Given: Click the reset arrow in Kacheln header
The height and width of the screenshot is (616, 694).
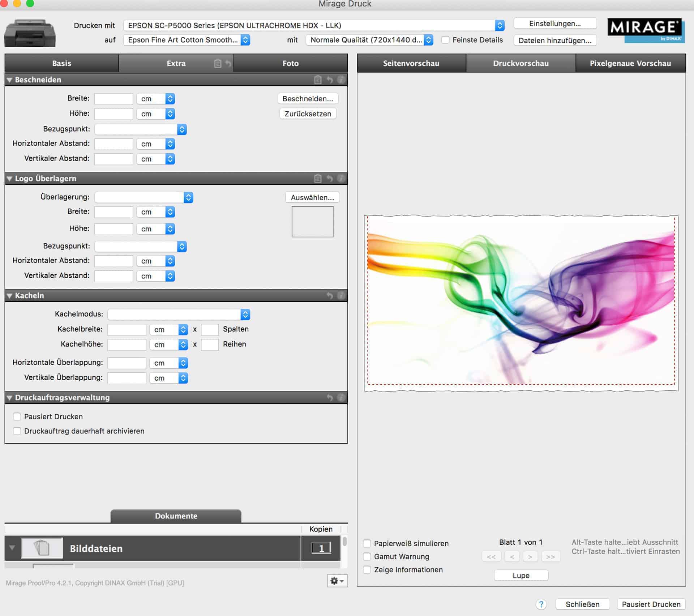Looking at the screenshot, I should (x=330, y=296).
